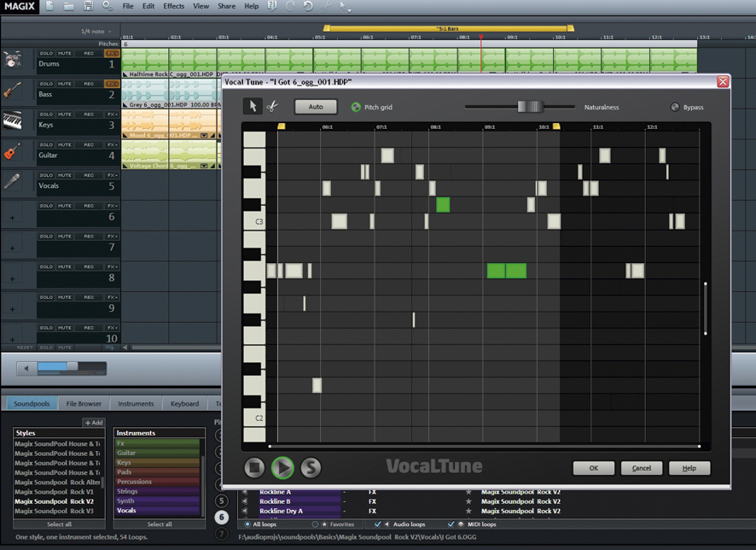Screen dimensions: 756x550
Task: Click the undo arrow icon in the top toolbar
Action: (x=308, y=6)
